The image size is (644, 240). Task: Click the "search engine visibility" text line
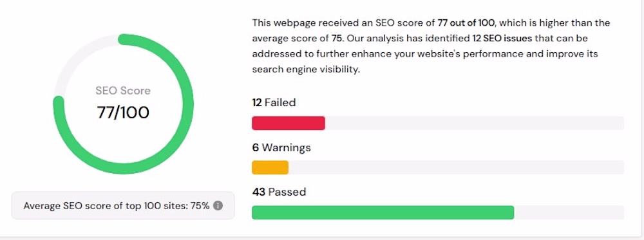point(306,69)
